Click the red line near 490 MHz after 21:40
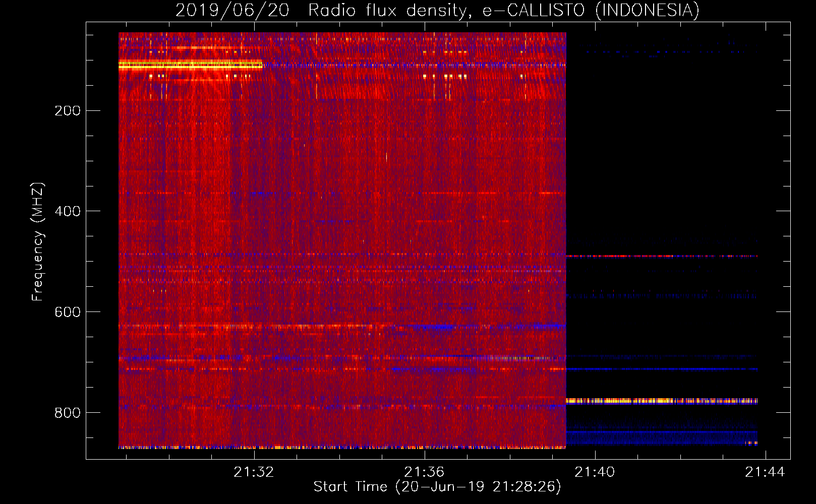The height and width of the screenshot is (504, 816). pos(662,256)
